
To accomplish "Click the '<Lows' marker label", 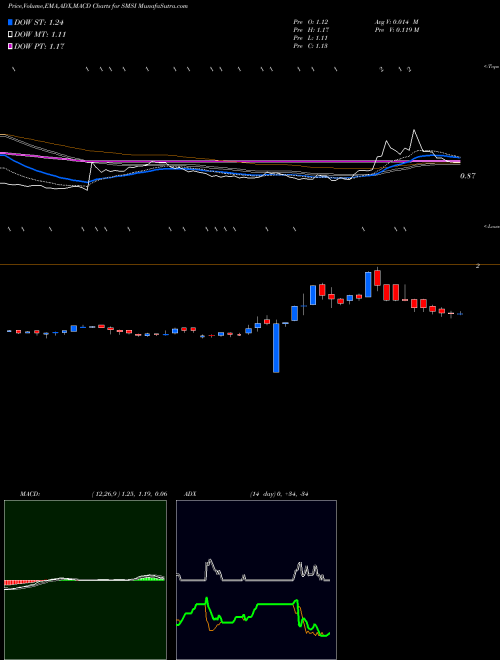I will point(492,227).
